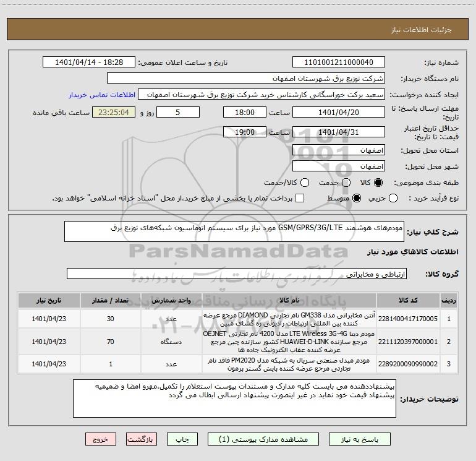This screenshot has height=461, width=476.
Task: Click the جزئیات اطلاعات نیاز page title
Action: [421, 30]
